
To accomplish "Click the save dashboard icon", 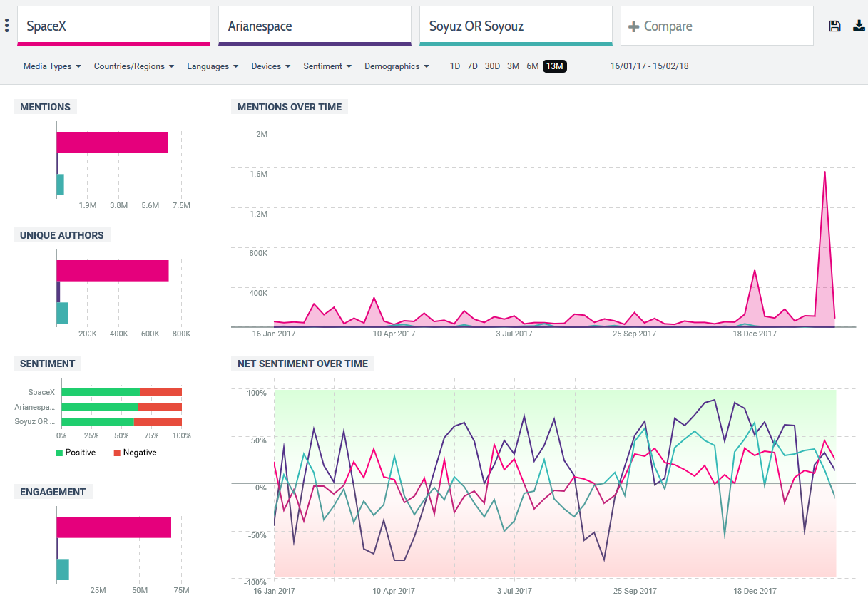I will click(834, 26).
